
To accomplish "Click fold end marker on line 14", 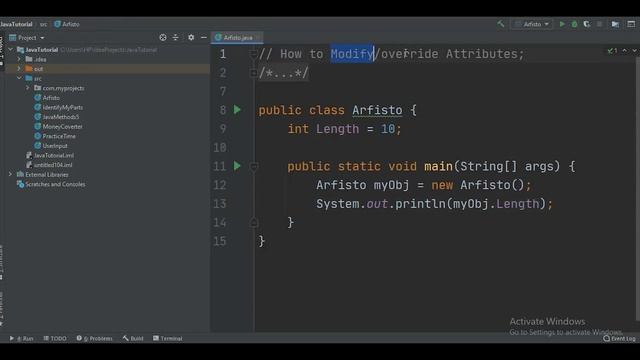I will (x=253, y=222).
